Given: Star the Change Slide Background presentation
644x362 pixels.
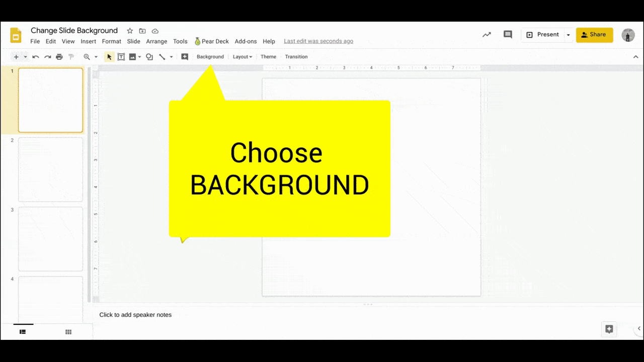Looking at the screenshot, I should (129, 31).
